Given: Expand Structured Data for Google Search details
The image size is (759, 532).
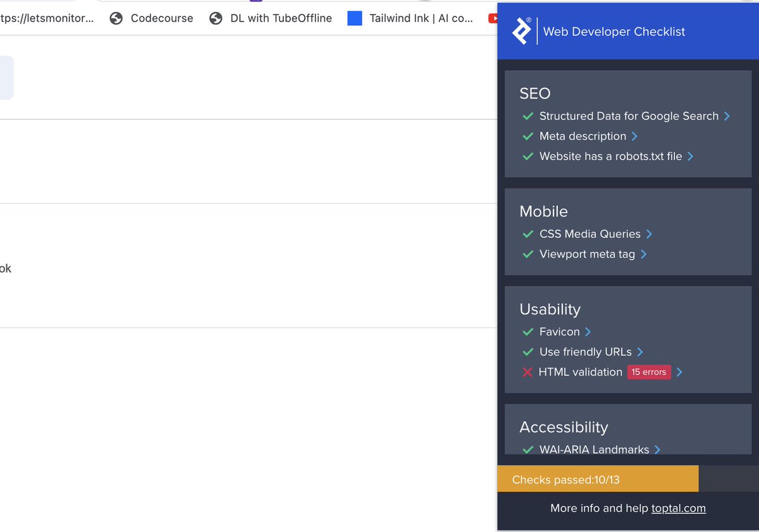Looking at the screenshot, I should pos(729,116).
